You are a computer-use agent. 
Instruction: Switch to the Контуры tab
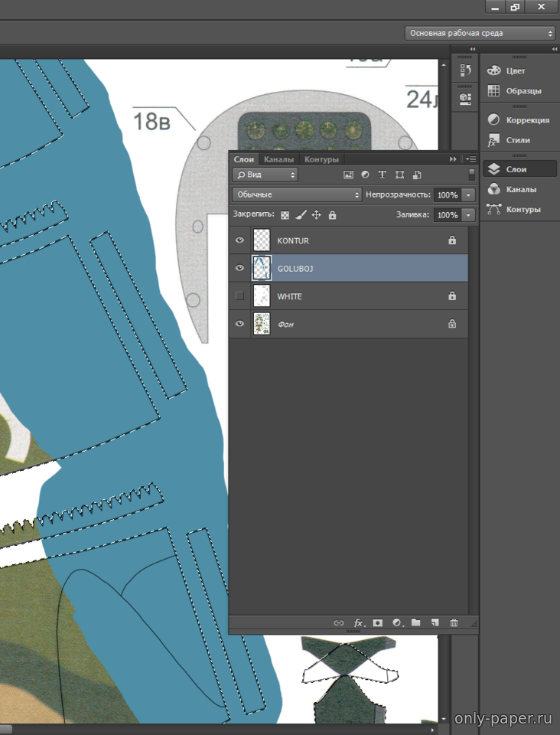pyautogui.click(x=321, y=159)
